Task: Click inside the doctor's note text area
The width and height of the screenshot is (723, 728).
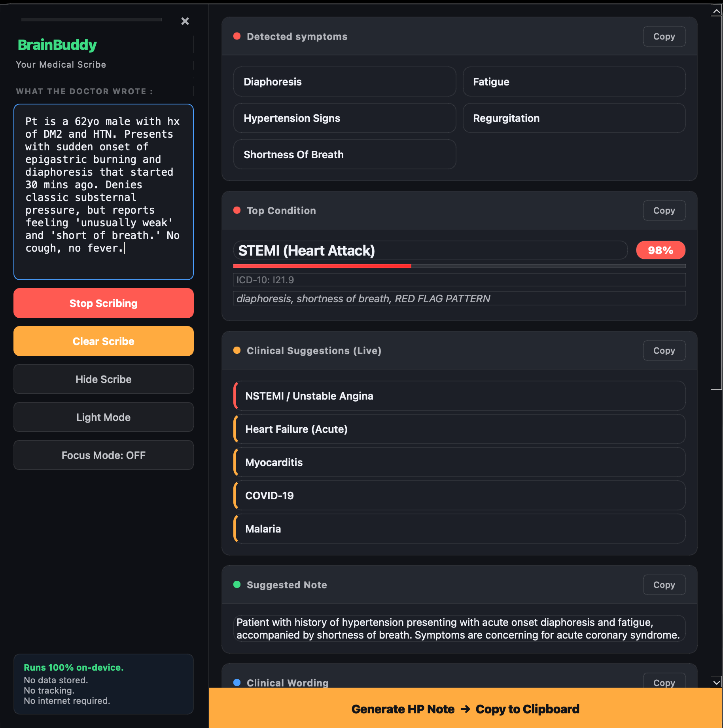Action: [x=104, y=192]
